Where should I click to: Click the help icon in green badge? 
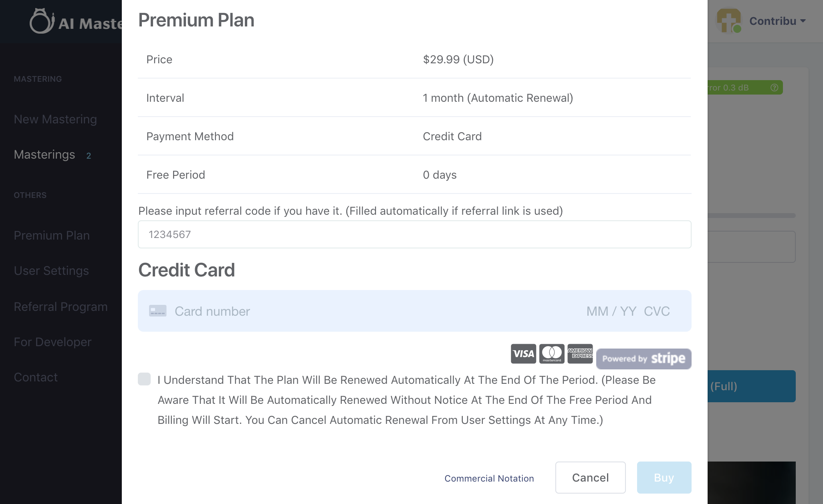[775, 88]
